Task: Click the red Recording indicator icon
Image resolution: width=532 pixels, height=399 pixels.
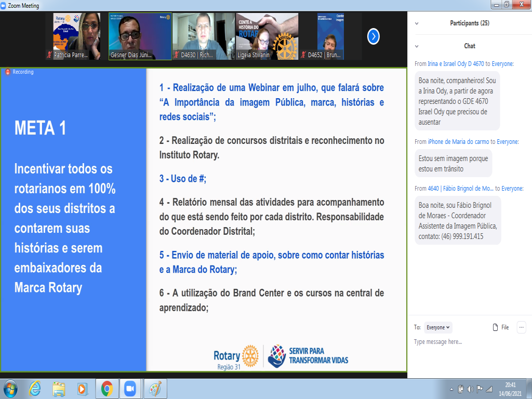Action: click(x=7, y=72)
